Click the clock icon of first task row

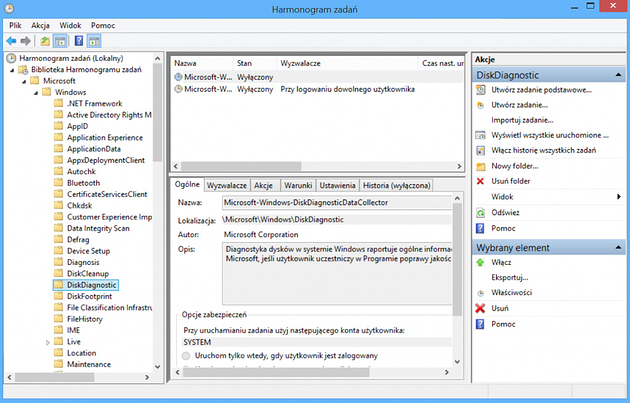coord(178,77)
